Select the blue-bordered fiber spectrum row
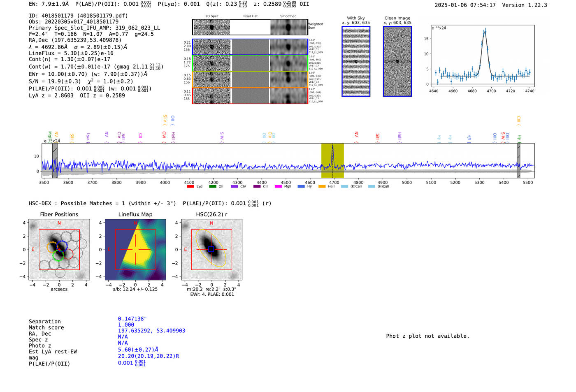The width and height of the screenshot is (576, 392). [x=250, y=47]
